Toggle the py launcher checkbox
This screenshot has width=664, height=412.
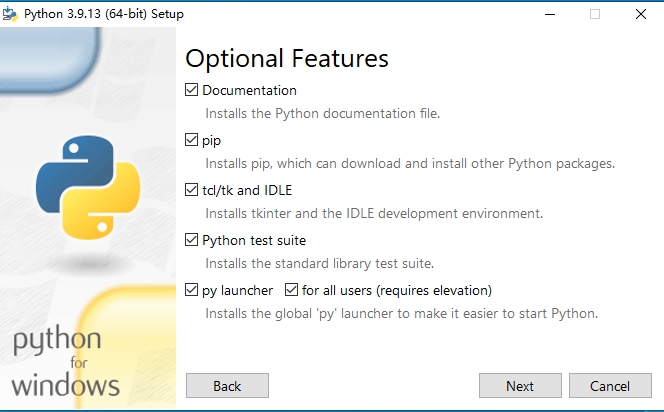[x=191, y=290]
